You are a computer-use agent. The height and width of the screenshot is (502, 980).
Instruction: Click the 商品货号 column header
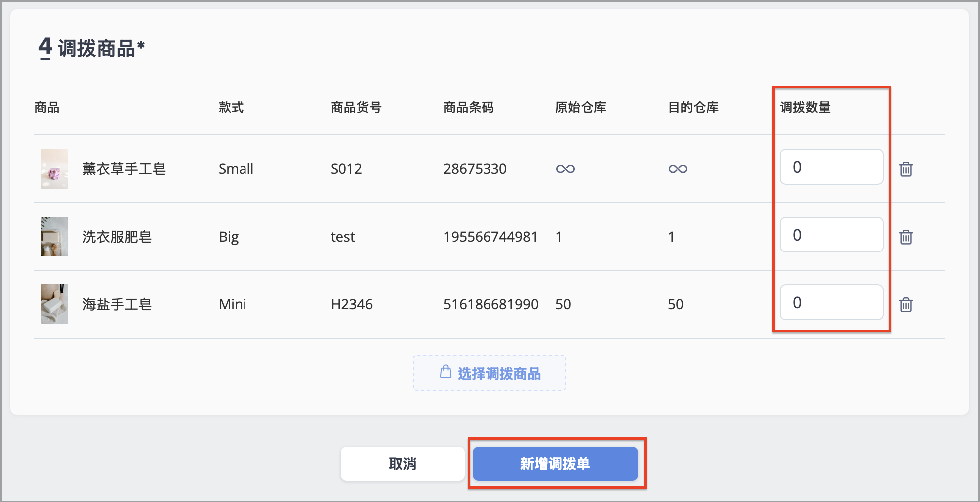point(356,107)
